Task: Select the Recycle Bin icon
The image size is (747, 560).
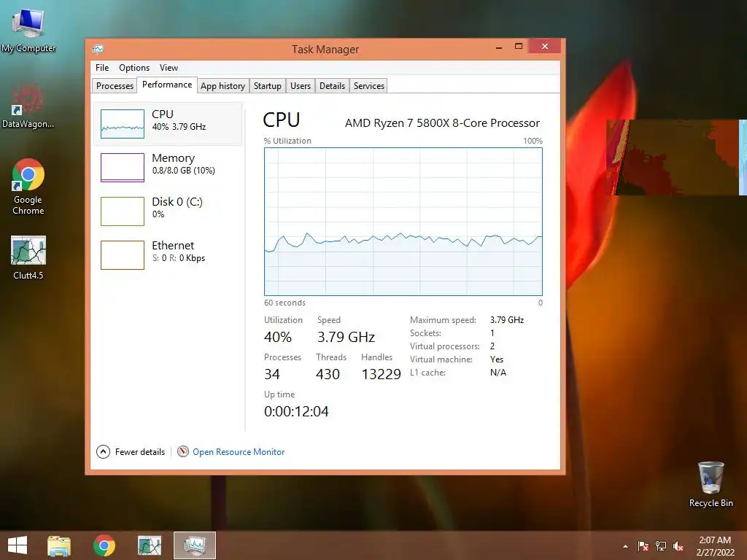Action: click(711, 483)
